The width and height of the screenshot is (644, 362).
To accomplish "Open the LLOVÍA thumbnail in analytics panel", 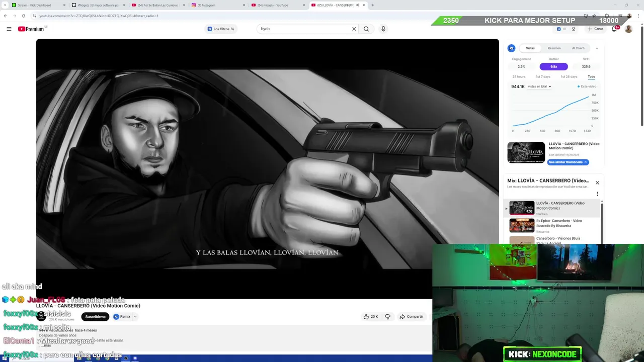I will (526, 152).
